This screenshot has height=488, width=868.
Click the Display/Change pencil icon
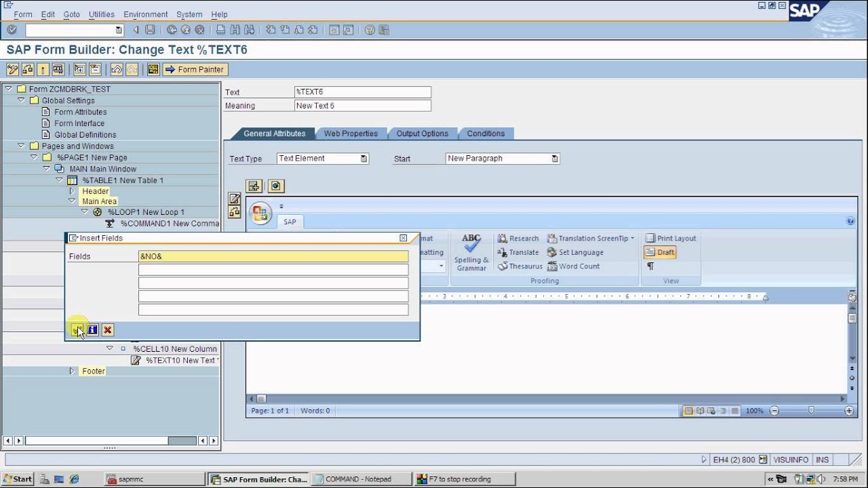coord(12,69)
